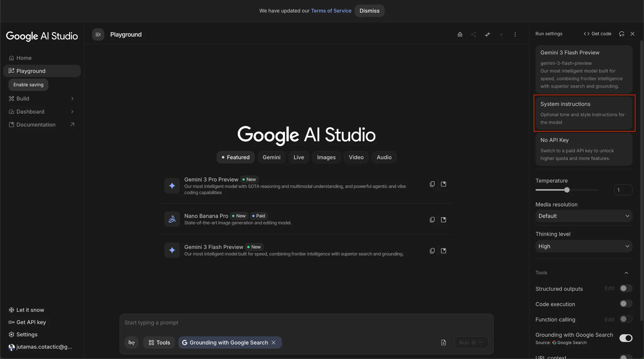Open the Thinking level dropdown
The image size is (644, 359).
tap(584, 246)
